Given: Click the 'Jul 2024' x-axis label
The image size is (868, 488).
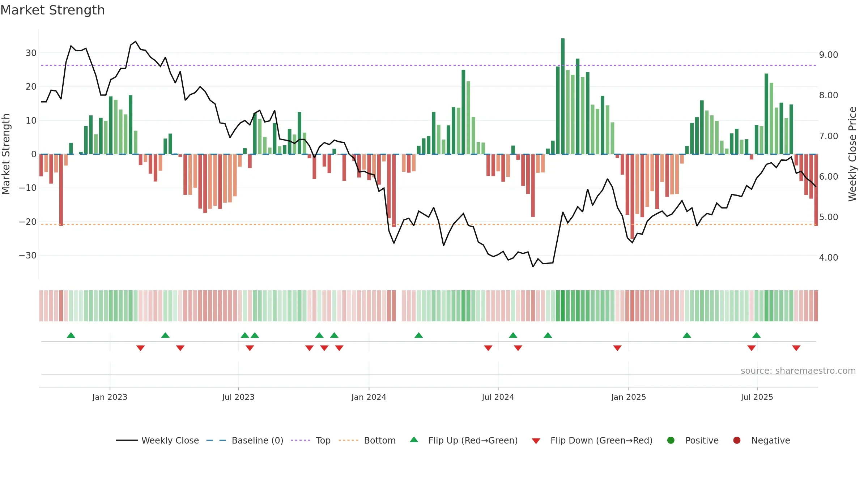Looking at the screenshot, I should pos(498,397).
